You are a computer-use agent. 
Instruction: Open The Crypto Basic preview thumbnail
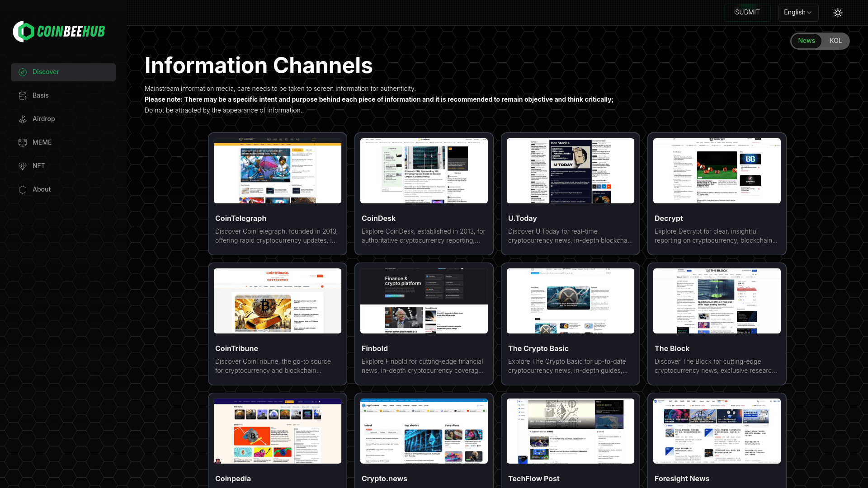[571, 301]
